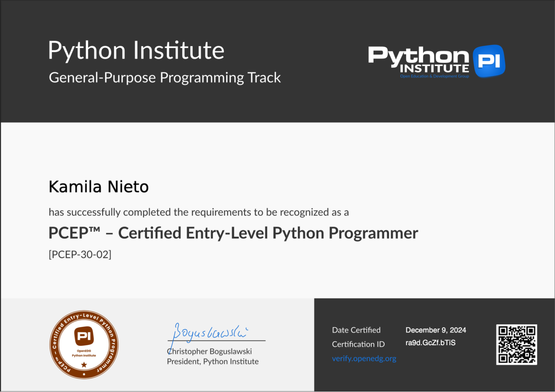This screenshot has height=392, width=555.
Task: Select the General-Purpose Programming Track label
Action: pyautogui.click(x=164, y=78)
